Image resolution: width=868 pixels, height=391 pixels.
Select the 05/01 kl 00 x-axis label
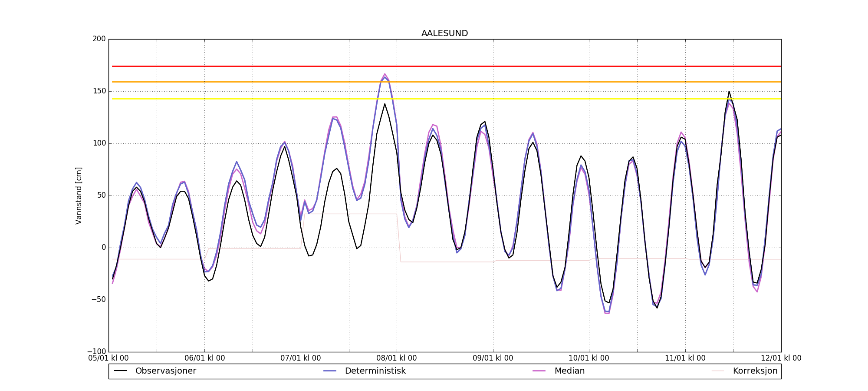coord(108,358)
